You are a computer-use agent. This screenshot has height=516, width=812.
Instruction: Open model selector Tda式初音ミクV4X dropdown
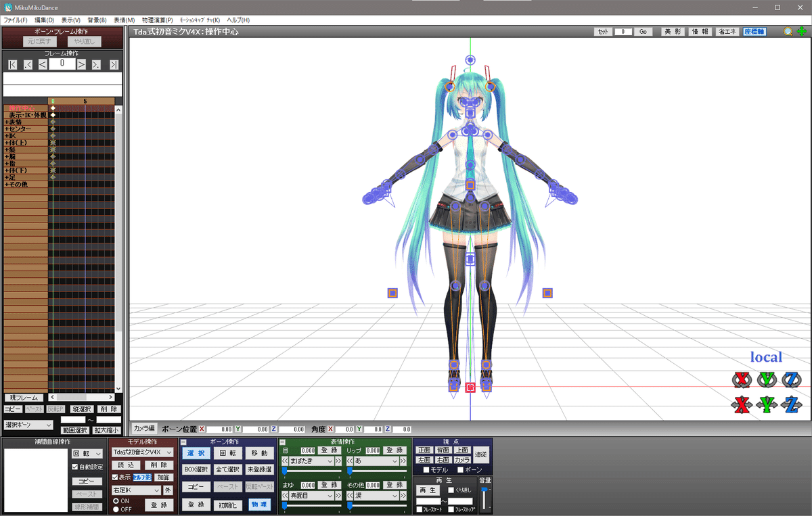(x=142, y=452)
